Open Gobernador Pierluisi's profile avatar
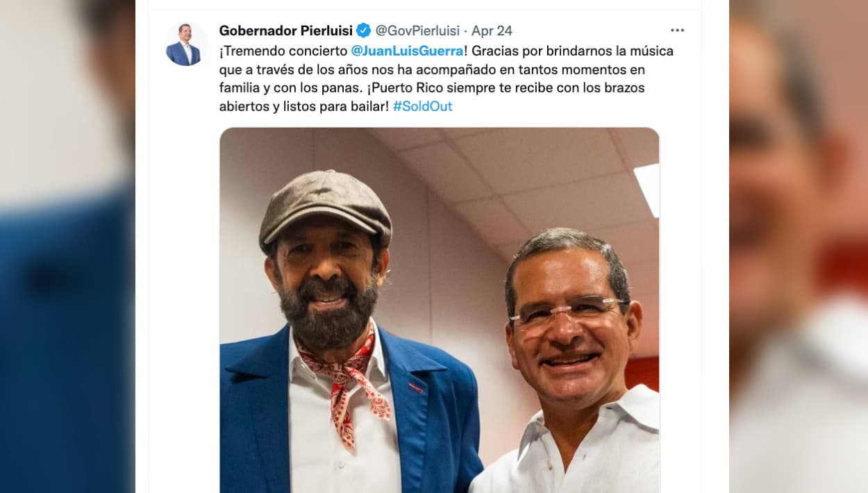This screenshot has height=493, width=868. coord(186,44)
